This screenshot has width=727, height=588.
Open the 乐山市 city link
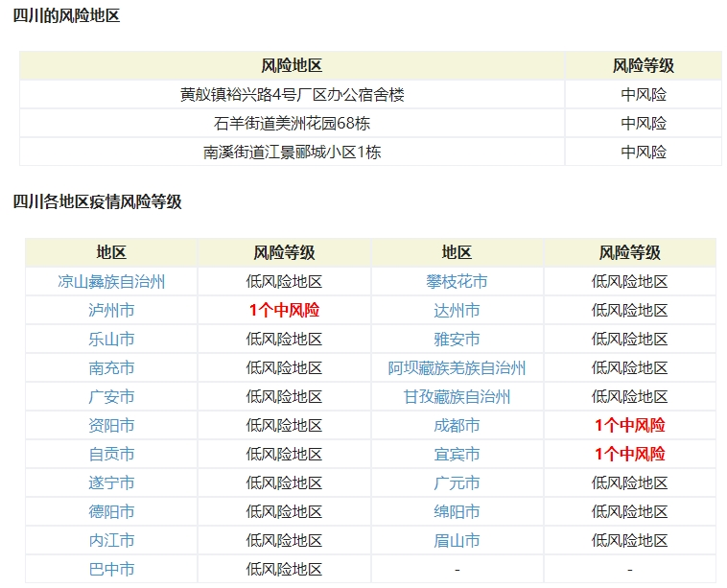(x=111, y=340)
